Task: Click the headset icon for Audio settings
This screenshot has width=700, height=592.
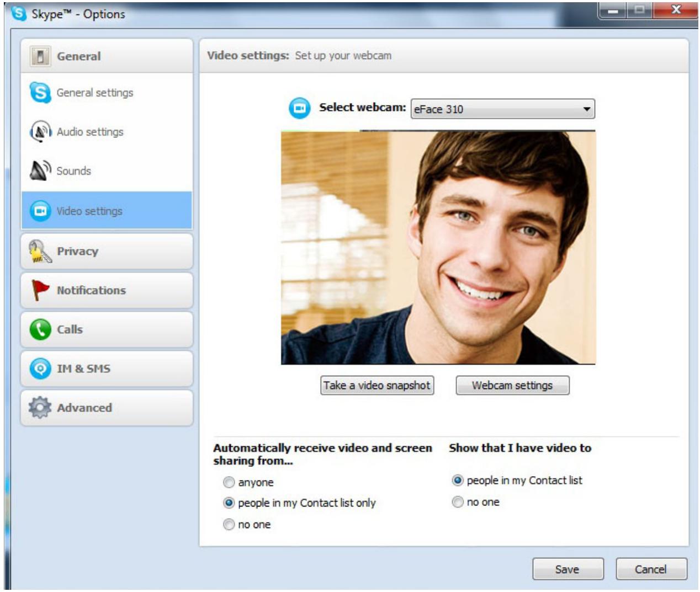Action: coord(40,131)
